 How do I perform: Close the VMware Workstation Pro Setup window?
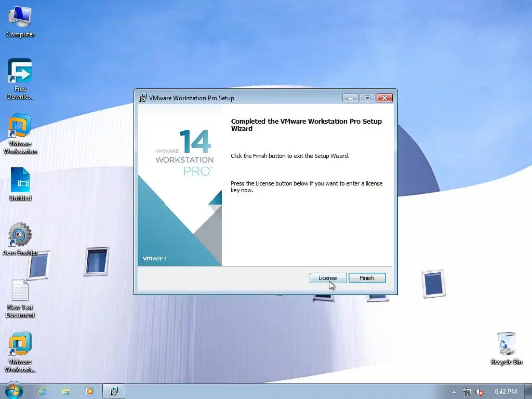[x=384, y=98]
